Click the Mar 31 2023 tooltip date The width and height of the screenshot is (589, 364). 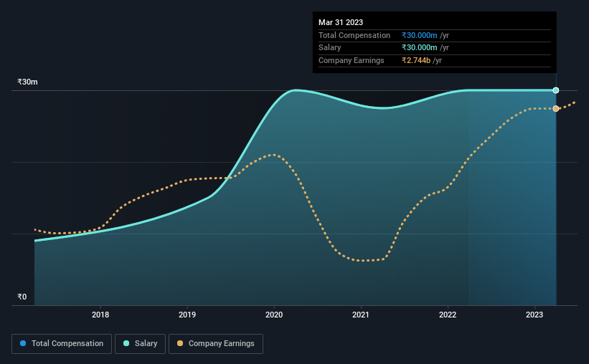coord(341,22)
